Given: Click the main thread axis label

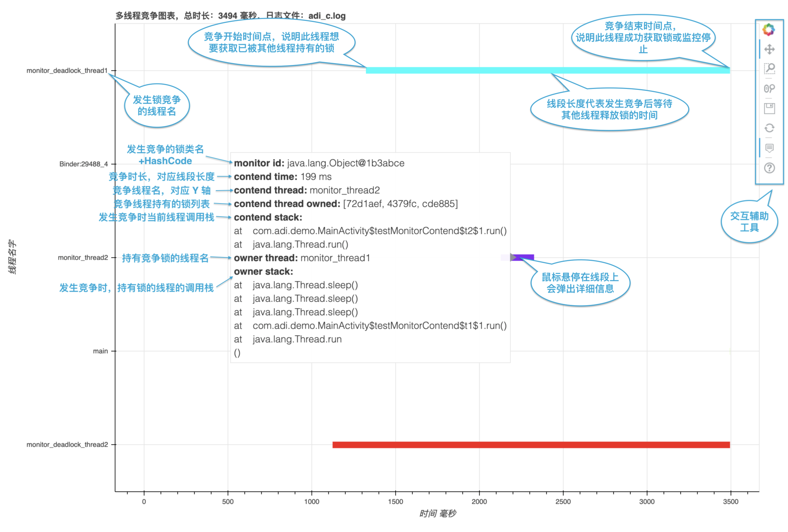Looking at the screenshot, I should (x=100, y=351).
